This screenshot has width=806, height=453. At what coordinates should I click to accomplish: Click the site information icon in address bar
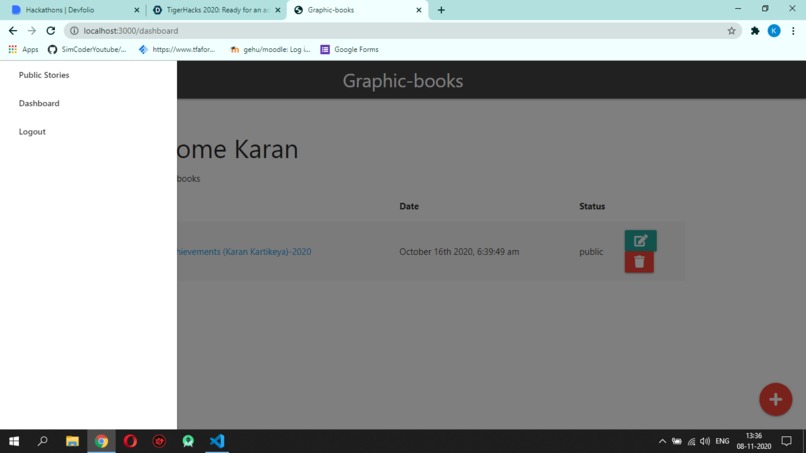coord(74,31)
